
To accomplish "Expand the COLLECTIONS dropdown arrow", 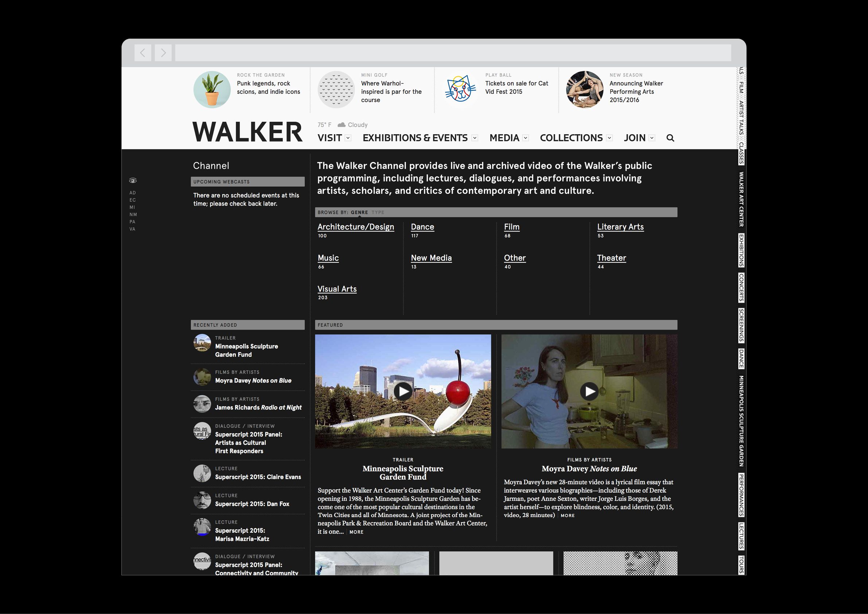I will (610, 138).
